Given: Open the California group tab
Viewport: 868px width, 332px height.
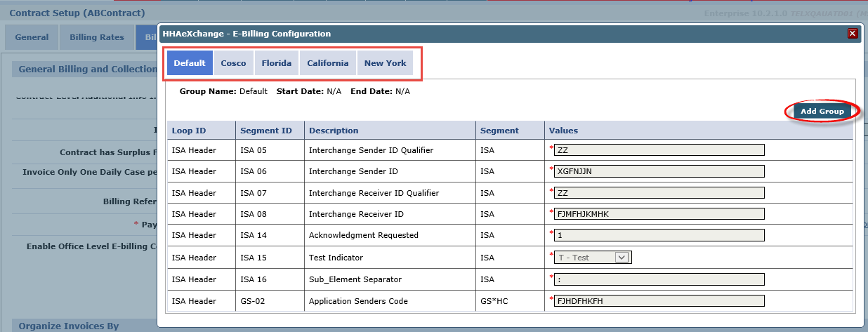Looking at the screenshot, I should point(327,63).
